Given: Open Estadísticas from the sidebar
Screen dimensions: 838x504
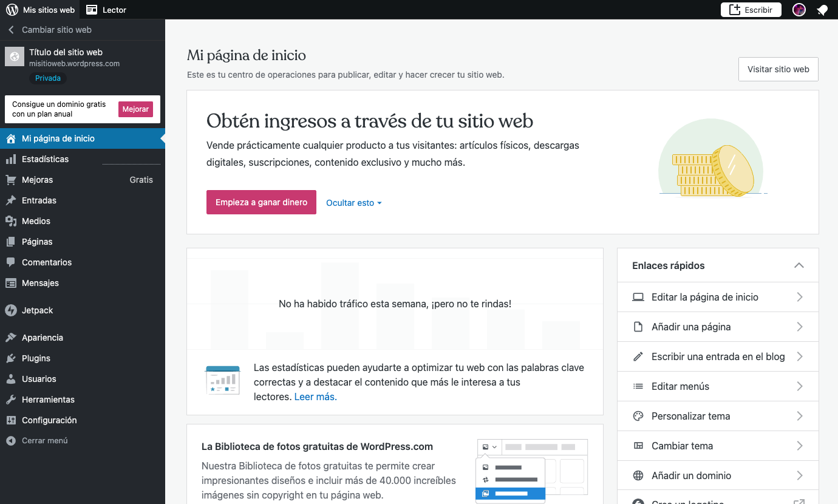Looking at the screenshot, I should [46, 159].
